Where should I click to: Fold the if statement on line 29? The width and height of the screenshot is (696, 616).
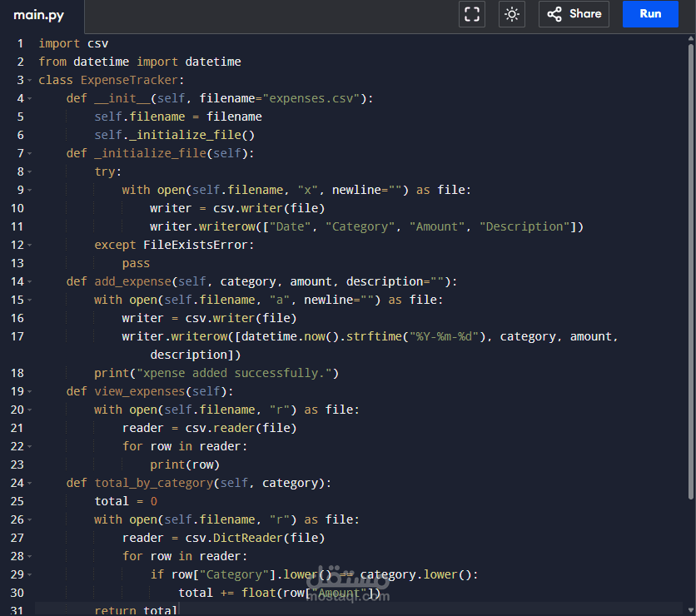point(30,574)
